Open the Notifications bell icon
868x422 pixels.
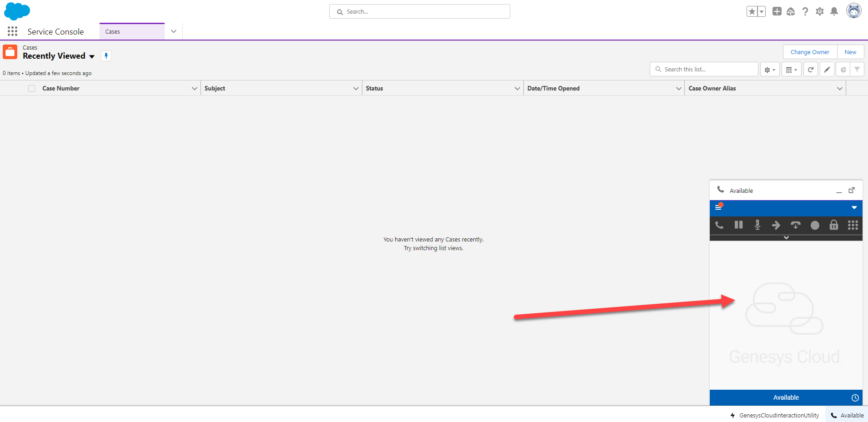click(x=834, y=11)
